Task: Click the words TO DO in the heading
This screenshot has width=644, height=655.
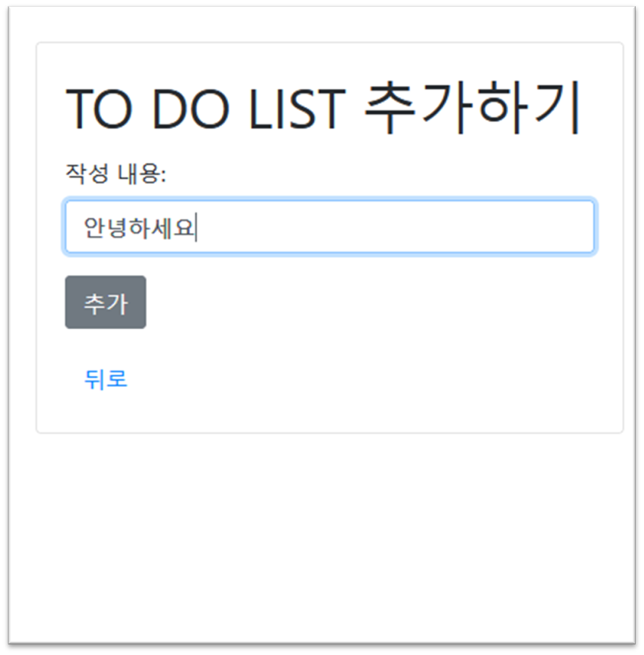Action: [x=147, y=109]
